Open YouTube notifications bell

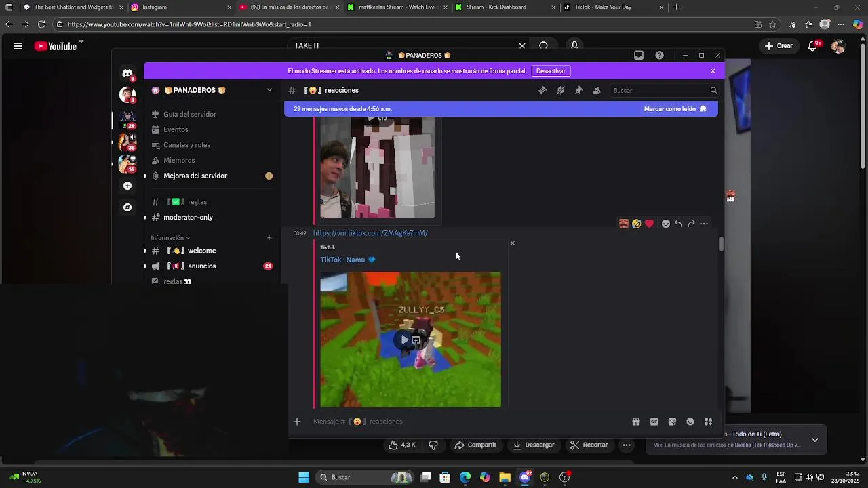813,46
